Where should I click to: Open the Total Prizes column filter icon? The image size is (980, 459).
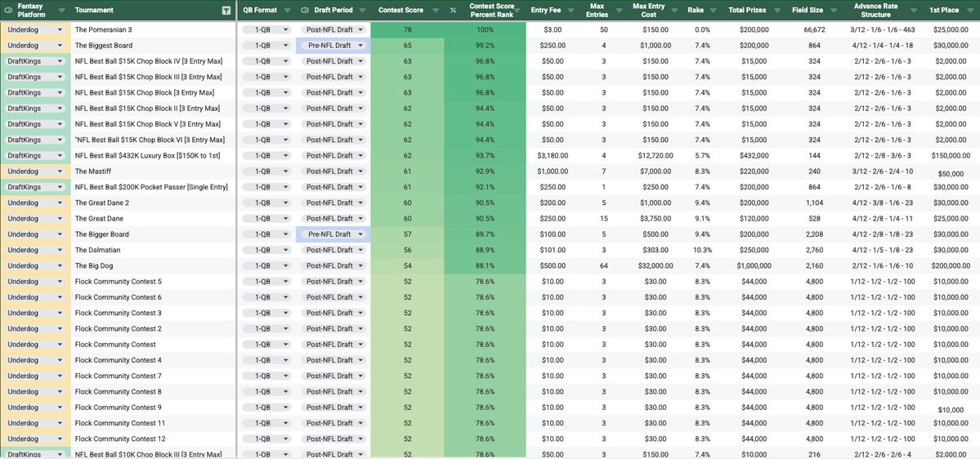tap(776, 10)
